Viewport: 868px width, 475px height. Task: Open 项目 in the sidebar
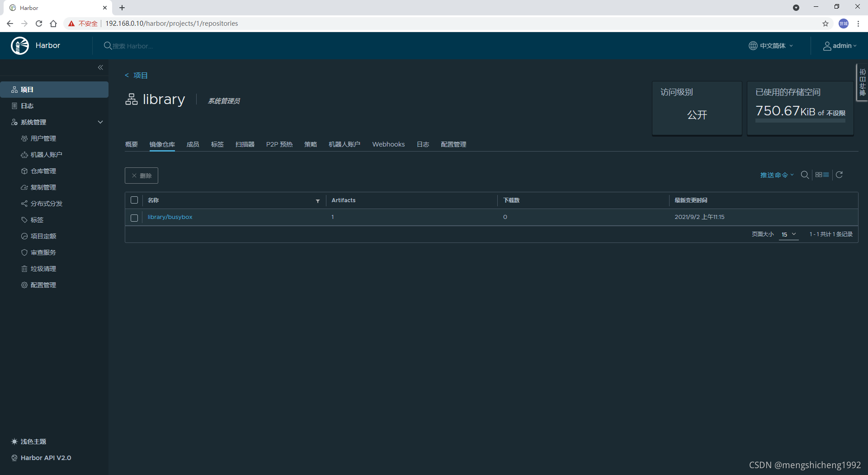54,90
